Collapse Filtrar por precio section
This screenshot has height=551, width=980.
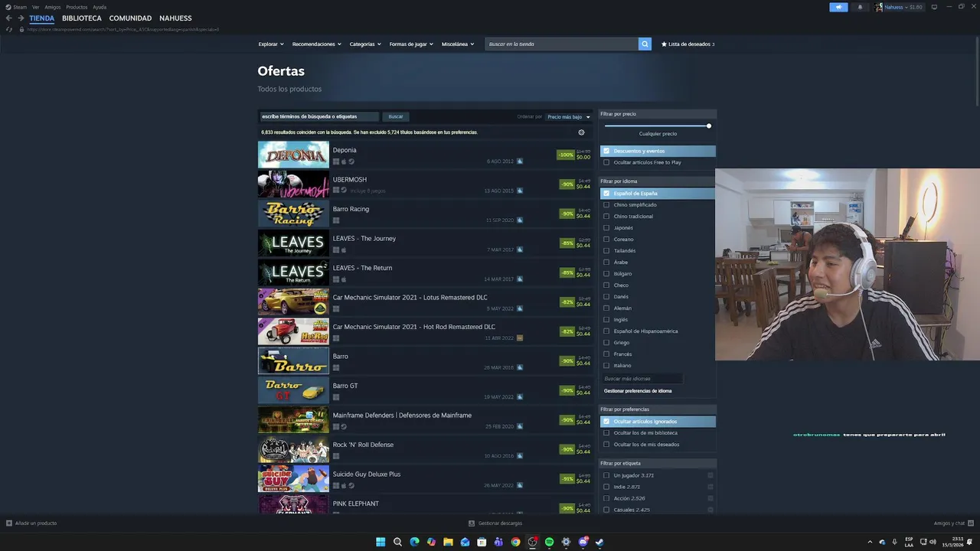(658, 114)
